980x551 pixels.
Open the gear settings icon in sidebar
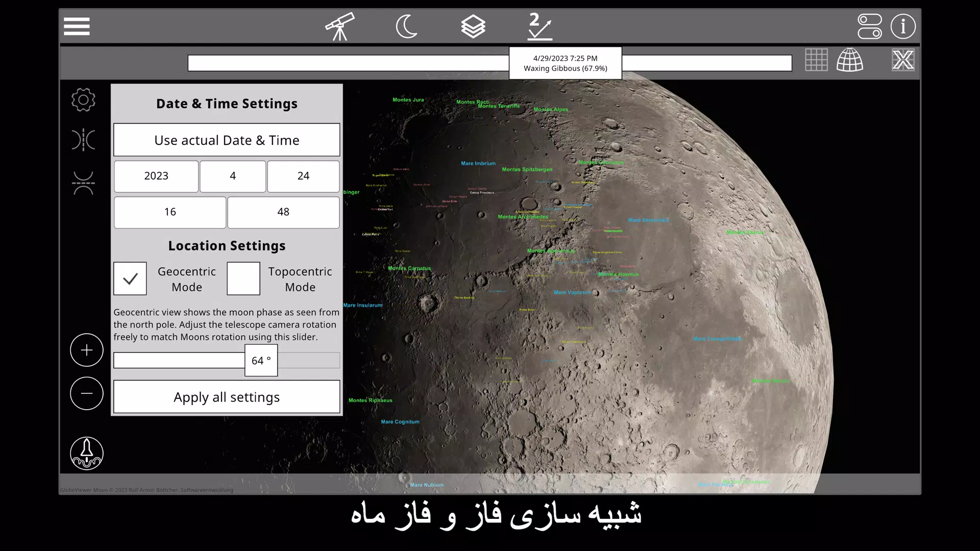pyautogui.click(x=83, y=99)
